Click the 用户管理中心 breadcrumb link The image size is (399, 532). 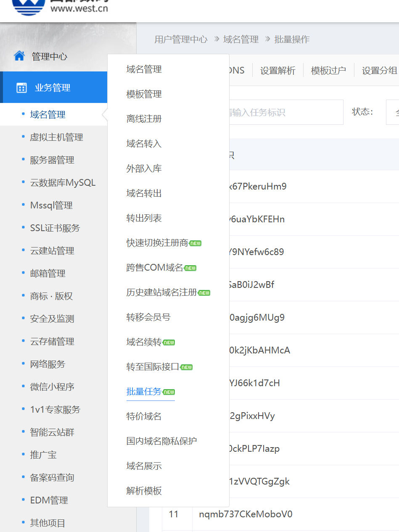[181, 39]
